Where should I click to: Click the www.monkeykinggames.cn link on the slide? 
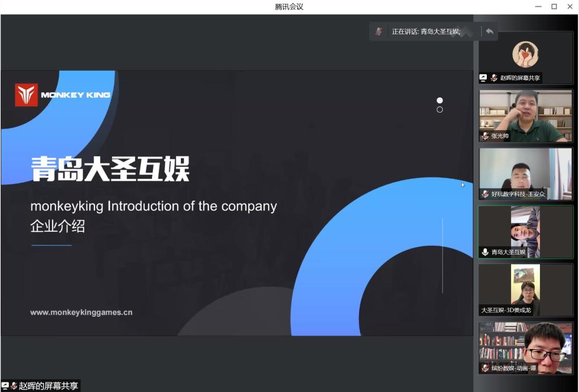pyautogui.click(x=81, y=312)
